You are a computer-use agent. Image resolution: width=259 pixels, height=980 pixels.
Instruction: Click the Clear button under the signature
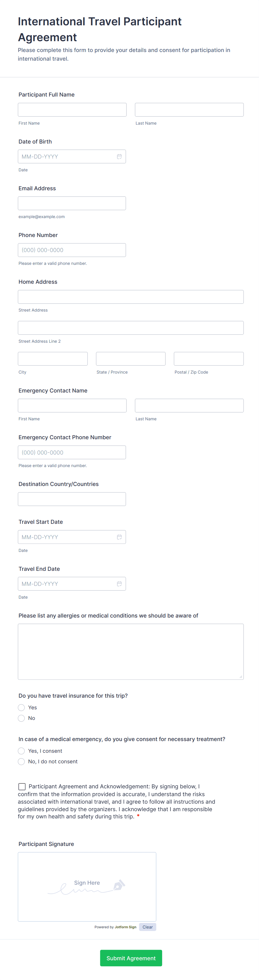(147, 927)
